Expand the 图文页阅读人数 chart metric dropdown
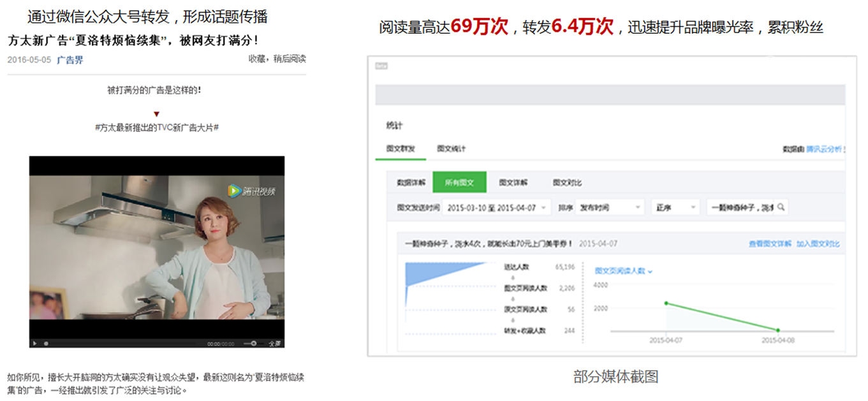Screen dimensions: 868x401 click(x=624, y=271)
